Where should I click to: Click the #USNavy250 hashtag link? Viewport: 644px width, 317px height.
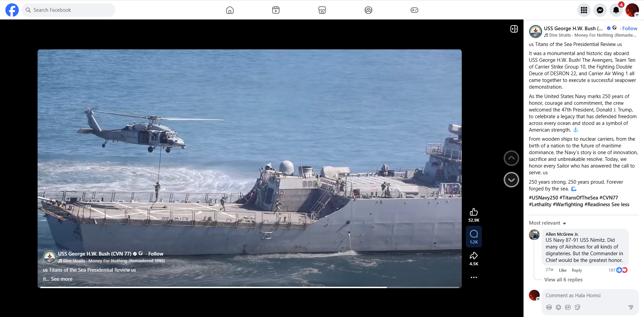[543, 198]
